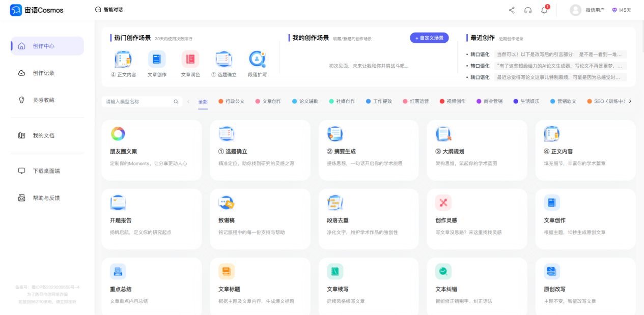The height and width of the screenshot is (315, 644).
Task: Open the 微信用户 account menu
Action: pos(587,10)
